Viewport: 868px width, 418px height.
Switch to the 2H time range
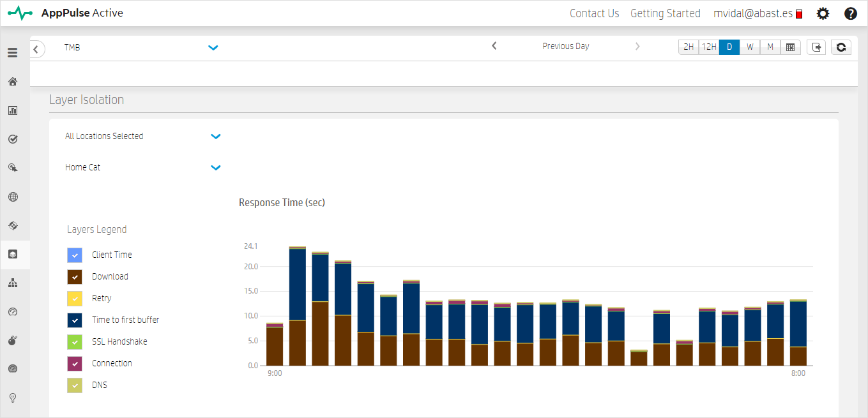click(689, 47)
